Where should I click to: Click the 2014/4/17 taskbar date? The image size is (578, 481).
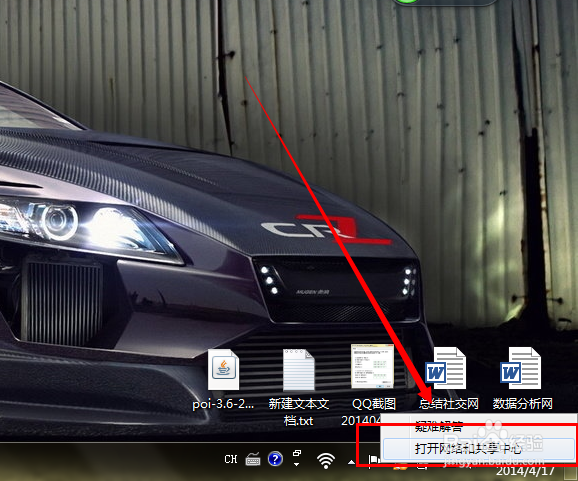(525, 471)
